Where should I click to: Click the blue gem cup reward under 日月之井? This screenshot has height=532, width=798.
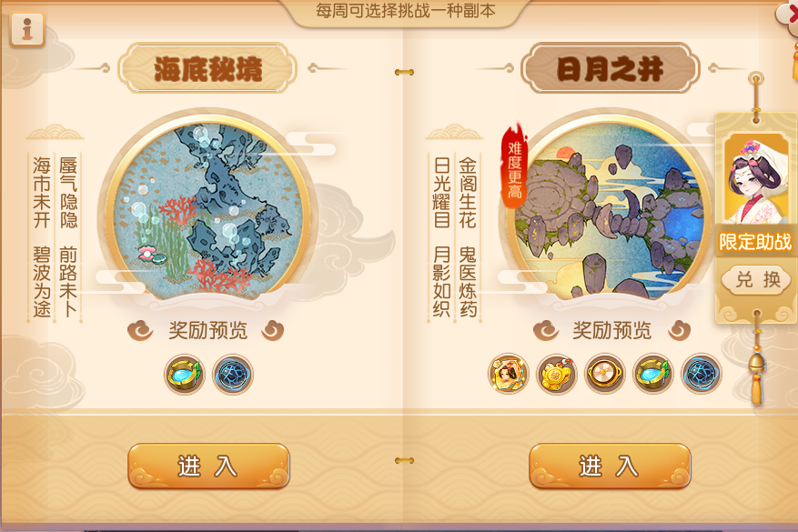(x=653, y=374)
